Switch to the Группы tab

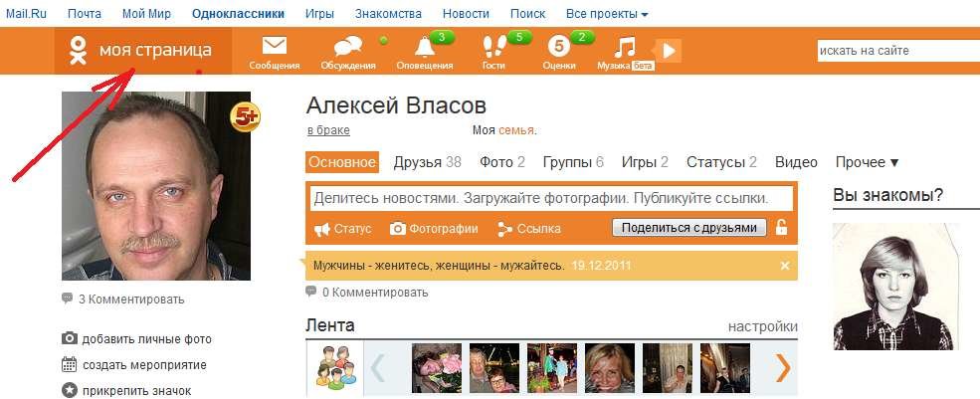click(x=573, y=162)
